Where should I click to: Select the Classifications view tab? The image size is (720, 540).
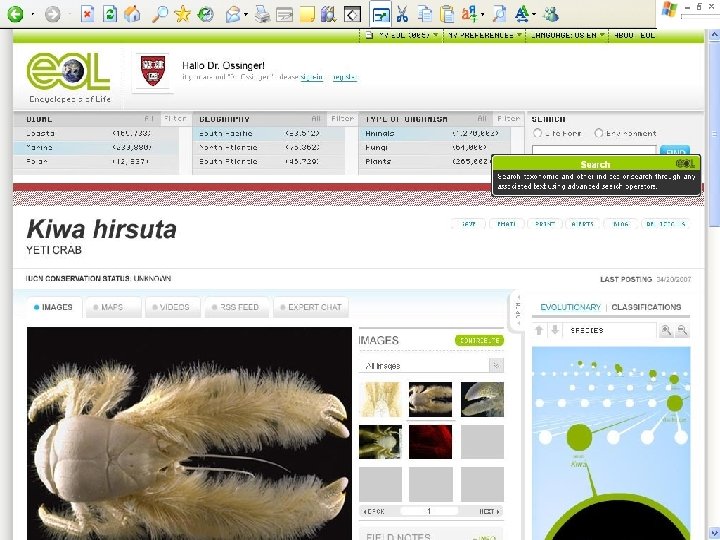click(x=646, y=307)
